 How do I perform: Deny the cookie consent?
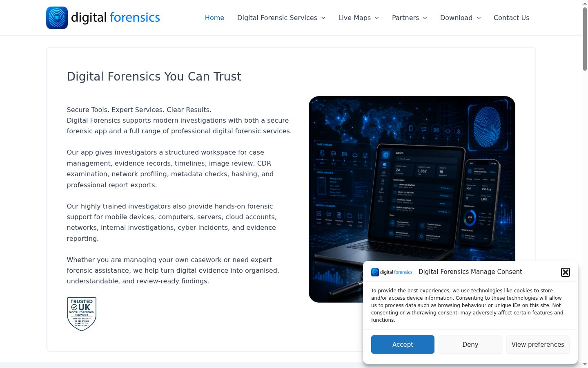(470, 344)
